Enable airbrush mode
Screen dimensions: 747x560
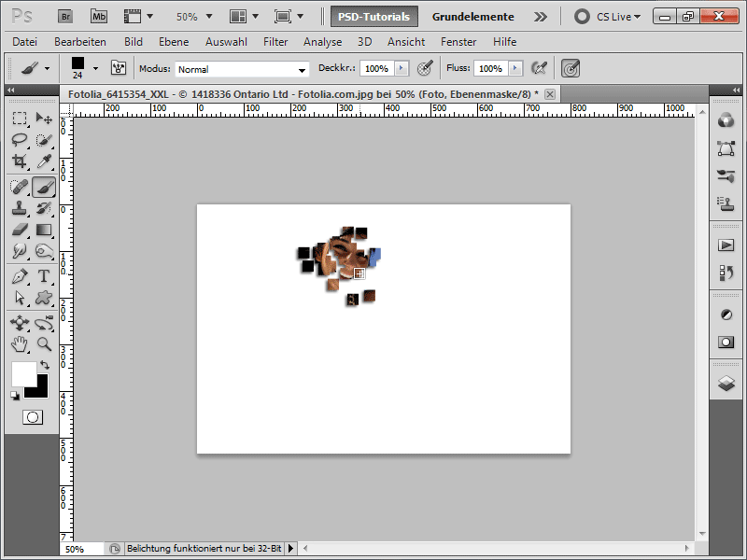[x=539, y=68]
